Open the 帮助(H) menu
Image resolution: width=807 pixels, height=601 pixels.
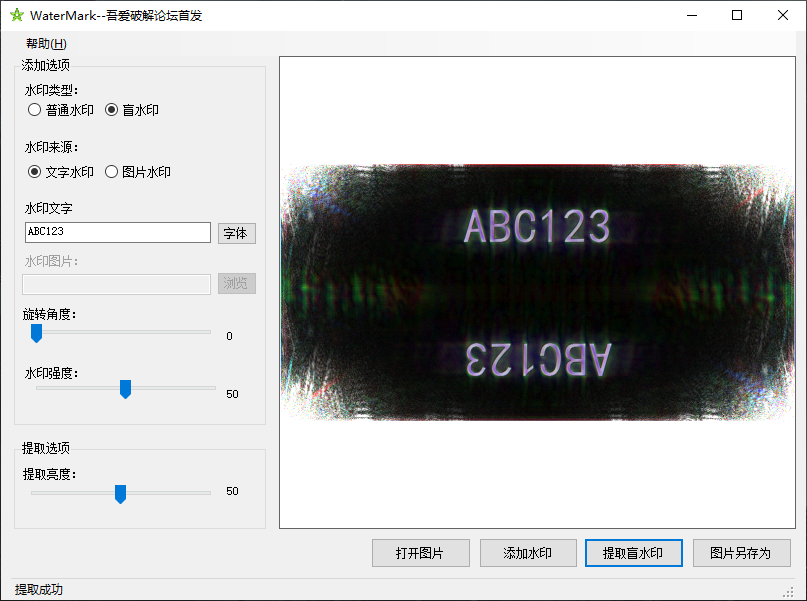pos(46,44)
